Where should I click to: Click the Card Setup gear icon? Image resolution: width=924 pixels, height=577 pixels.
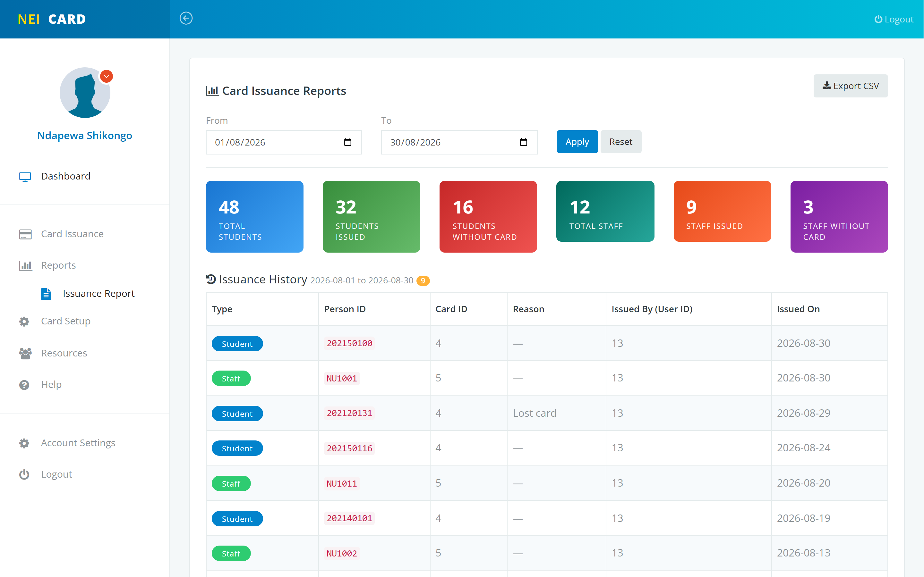pos(24,321)
